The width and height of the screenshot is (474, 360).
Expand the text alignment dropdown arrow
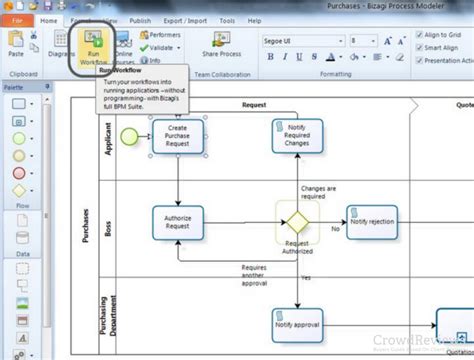point(388,57)
